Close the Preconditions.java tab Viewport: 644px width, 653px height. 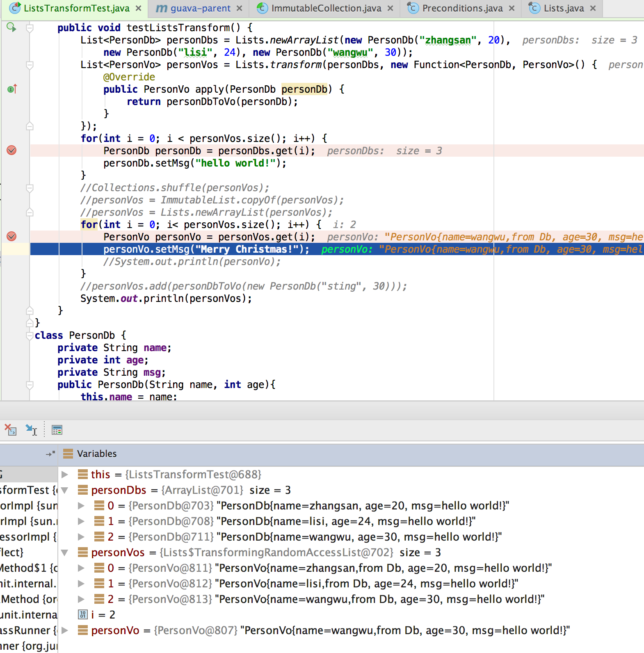(x=512, y=8)
